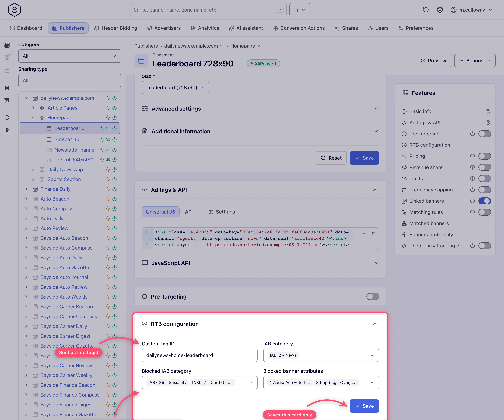Click link icon on Sidebar 30... row
Screen dimensions: 504x420
108,139
